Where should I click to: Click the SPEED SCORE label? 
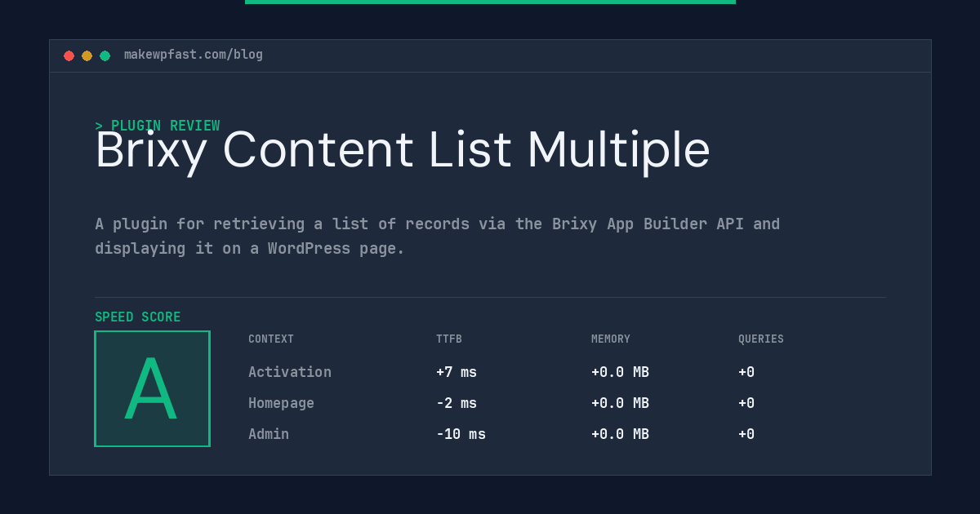tap(138, 317)
